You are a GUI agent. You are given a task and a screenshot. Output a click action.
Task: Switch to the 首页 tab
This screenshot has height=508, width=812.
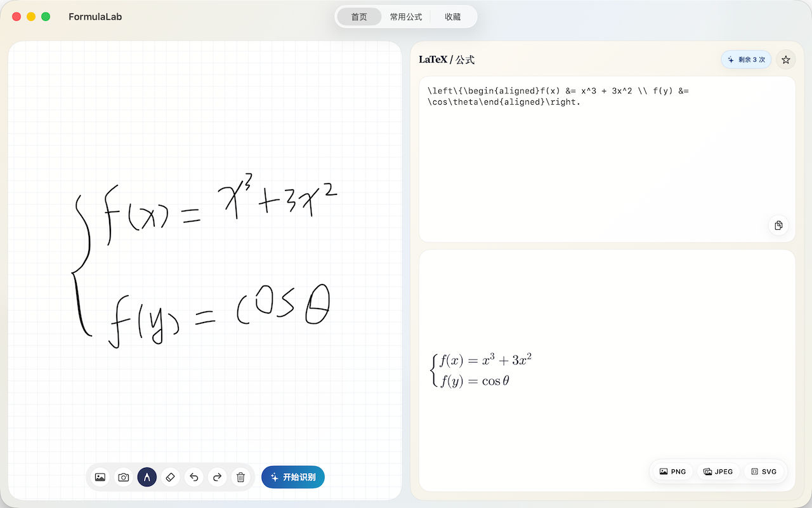pos(359,17)
